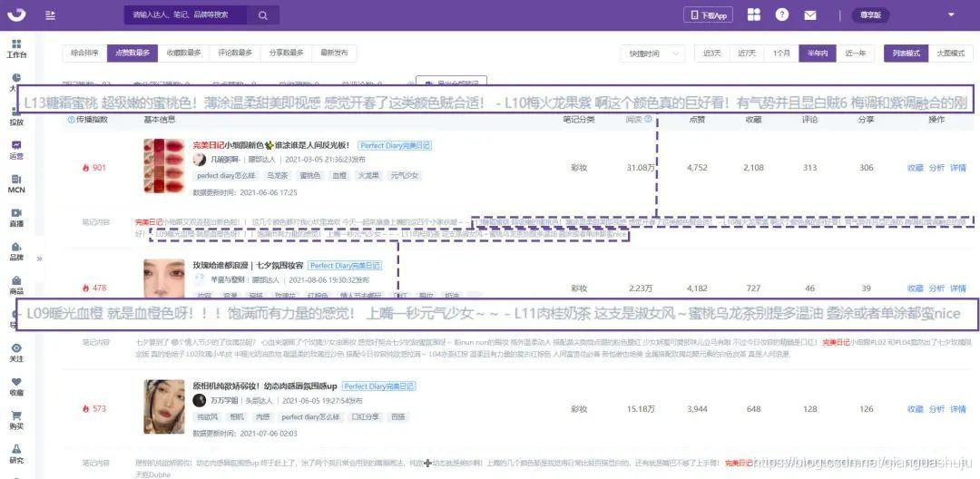Image resolution: width=980 pixels, height=479 pixels.
Task: Choose the 近3天 time range
Action: tap(712, 54)
